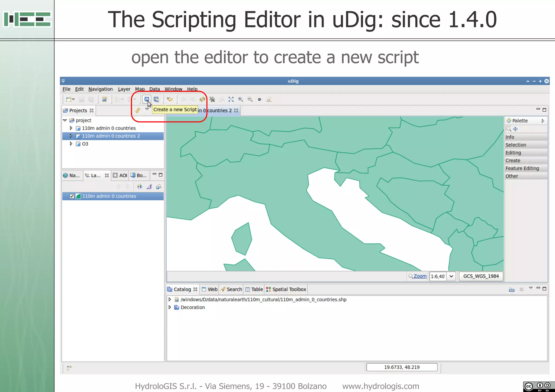Open the Create palette drawer

(526, 161)
